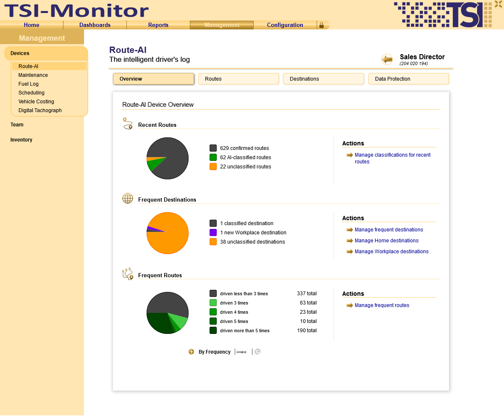Click the By Frequency view label
This screenshot has width=504, height=420.
(x=215, y=352)
